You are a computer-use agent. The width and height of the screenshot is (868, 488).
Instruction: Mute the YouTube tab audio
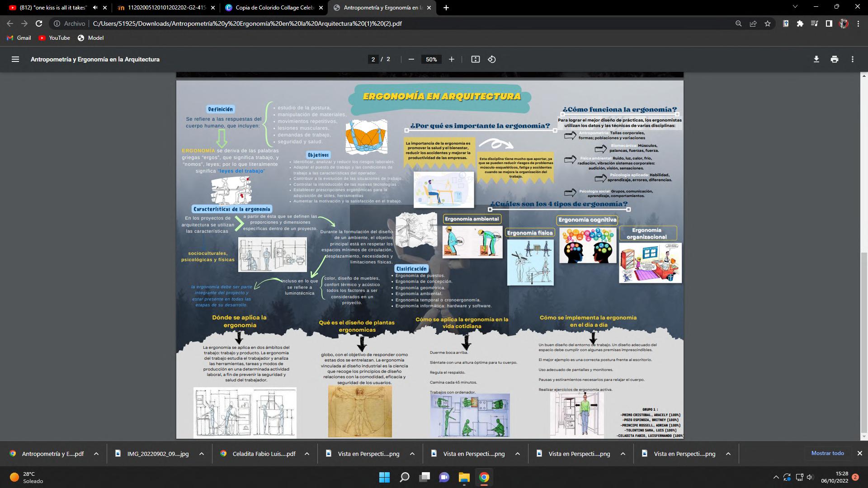click(95, 8)
